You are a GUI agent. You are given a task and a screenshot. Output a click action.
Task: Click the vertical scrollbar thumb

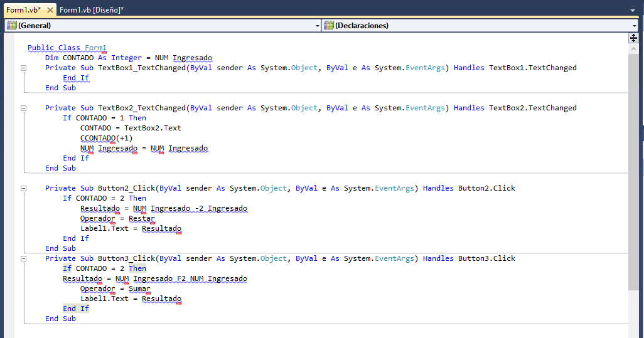click(633, 172)
